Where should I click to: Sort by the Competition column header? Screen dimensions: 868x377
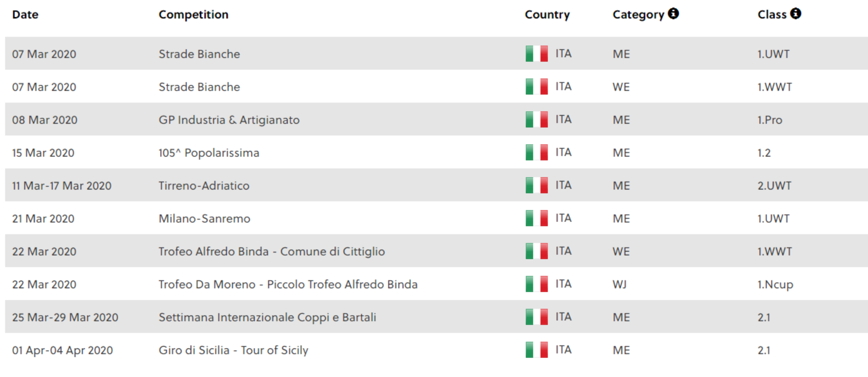pyautogui.click(x=193, y=14)
